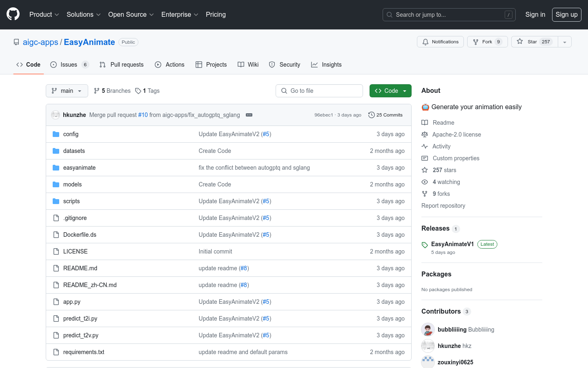The height and width of the screenshot is (368, 588).
Task: Click the 4 watching eye icon
Action: [x=425, y=182]
